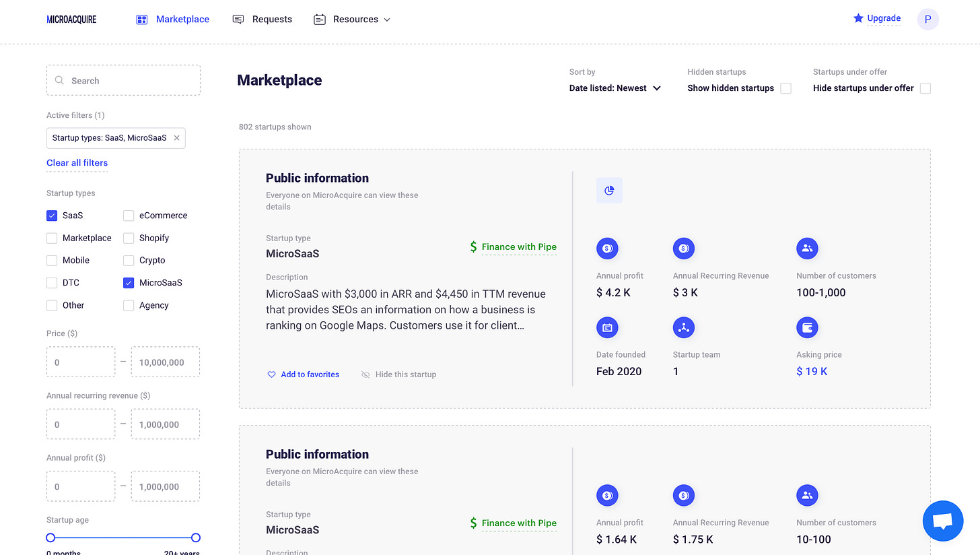This screenshot has width=980, height=555.
Task: Click the Annual profit icon of first listing
Action: tap(607, 249)
